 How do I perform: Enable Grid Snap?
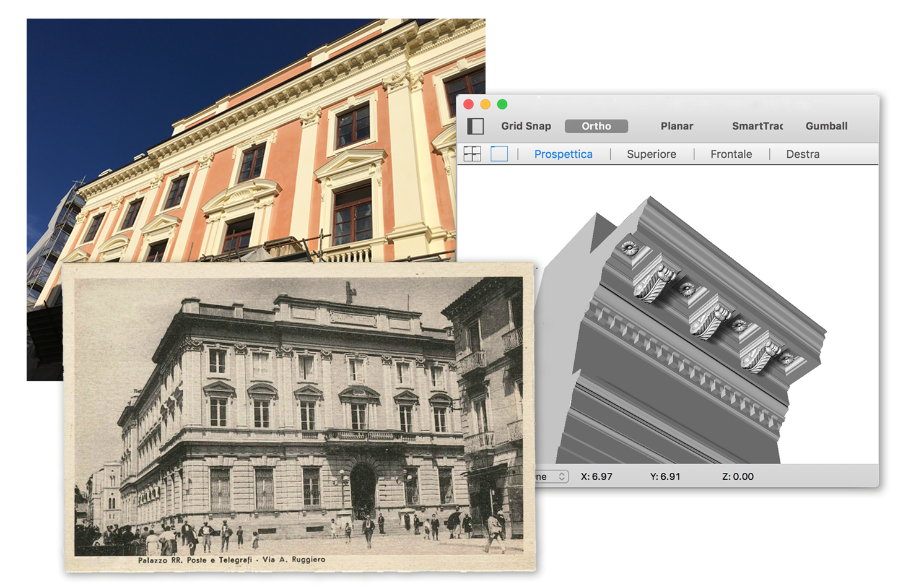[526, 126]
